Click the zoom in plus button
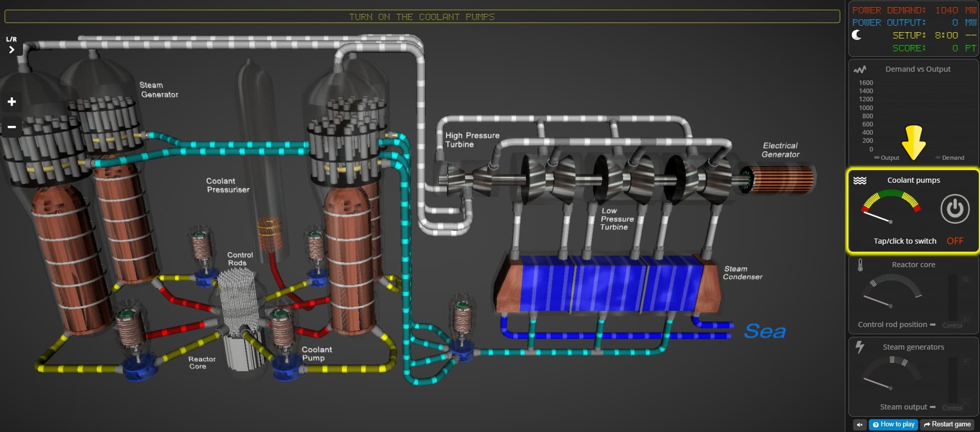This screenshot has width=980, height=432. 12,102
